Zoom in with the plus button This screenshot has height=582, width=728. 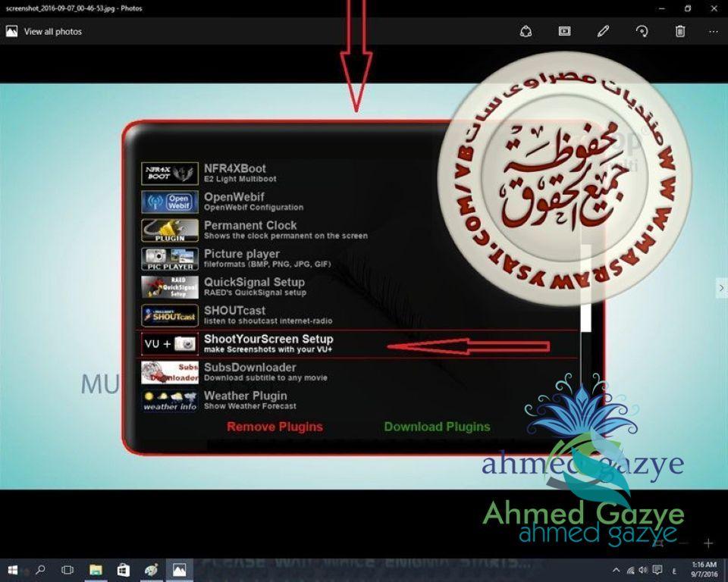708,543
